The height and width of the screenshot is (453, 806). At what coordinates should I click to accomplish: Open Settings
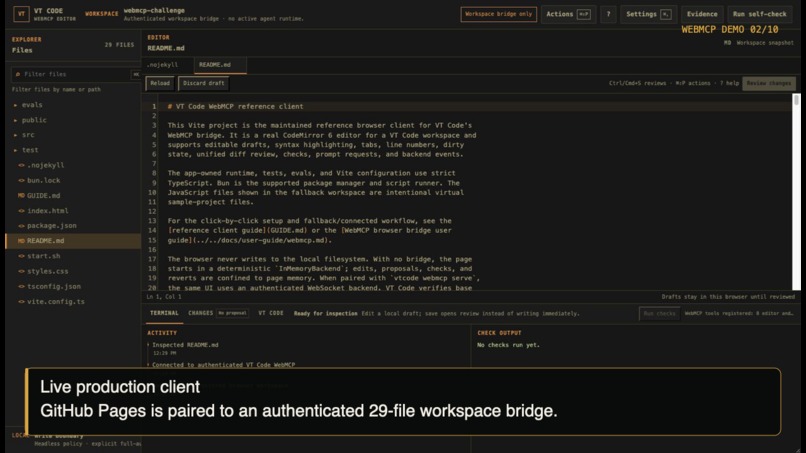point(648,14)
